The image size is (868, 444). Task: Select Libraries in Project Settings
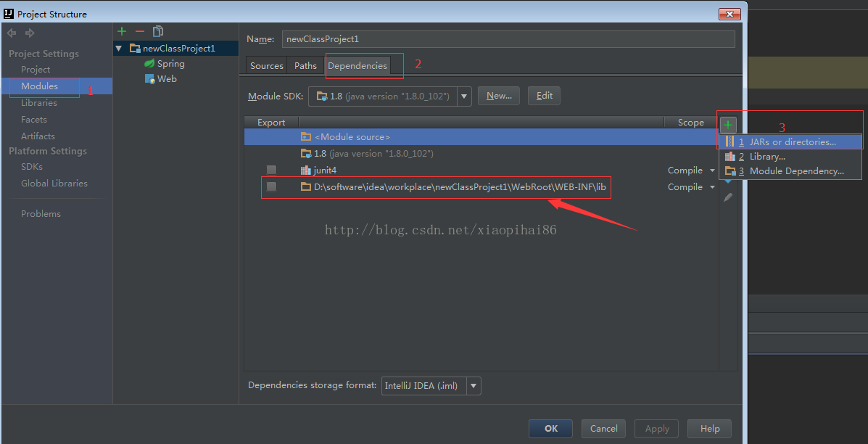(x=39, y=103)
